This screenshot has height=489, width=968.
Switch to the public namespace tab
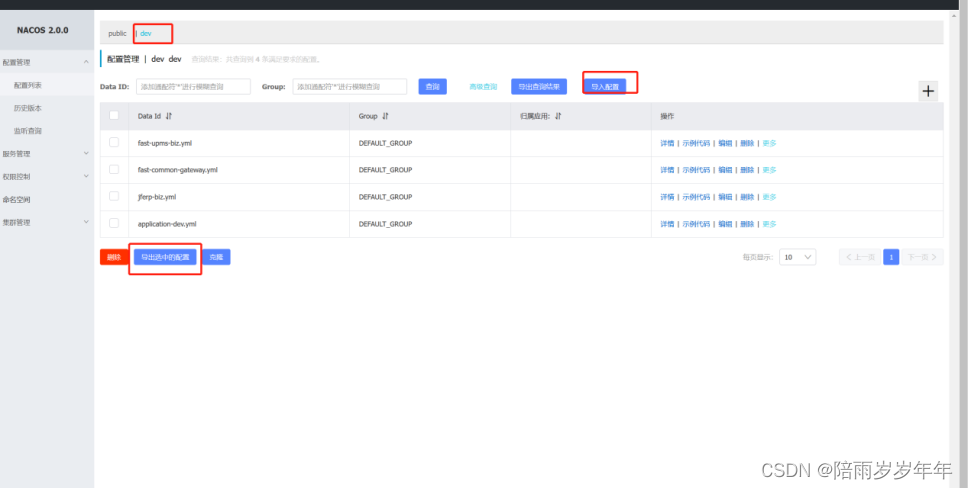click(x=117, y=33)
